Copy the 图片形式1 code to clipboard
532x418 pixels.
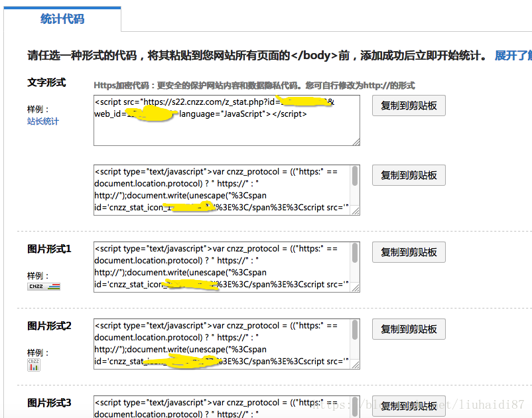[x=409, y=252]
